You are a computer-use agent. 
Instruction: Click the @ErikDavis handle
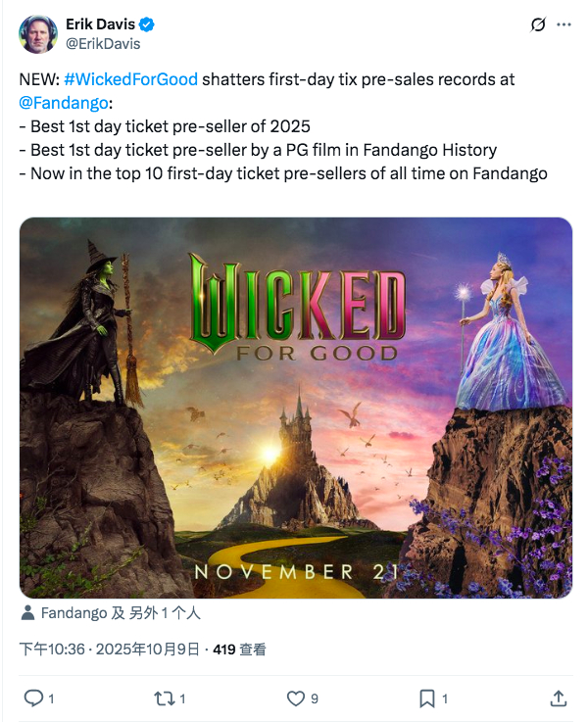(x=103, y=44)
